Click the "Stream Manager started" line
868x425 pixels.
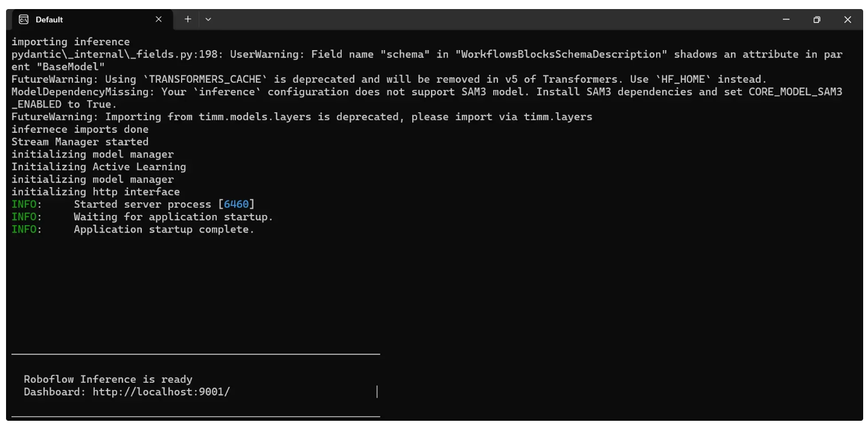pyautogui.click(x=80, y=142)
